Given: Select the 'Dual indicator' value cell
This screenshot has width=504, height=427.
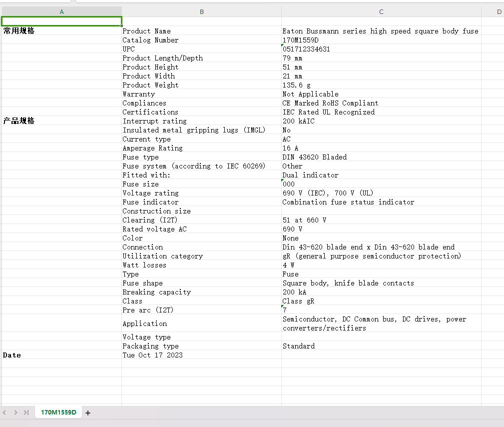Looking at the screenshot, I should click(x=381, y=175).
